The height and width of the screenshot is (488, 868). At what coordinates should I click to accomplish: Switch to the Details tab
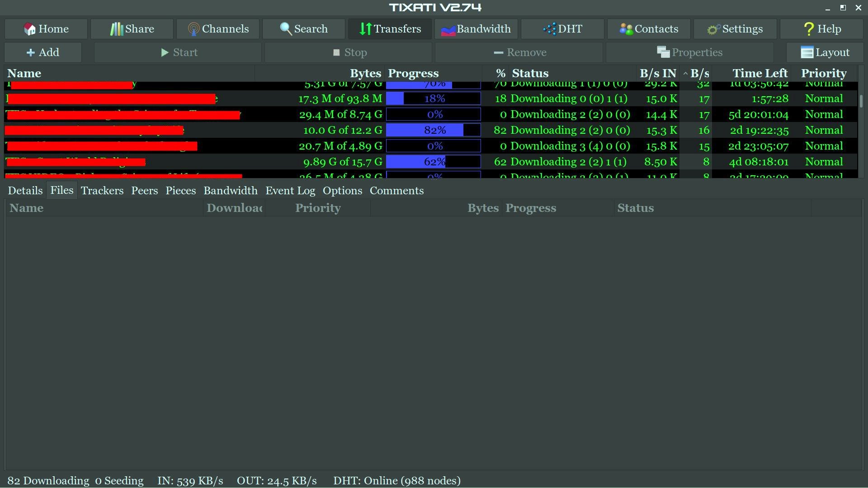pos(25,191)
